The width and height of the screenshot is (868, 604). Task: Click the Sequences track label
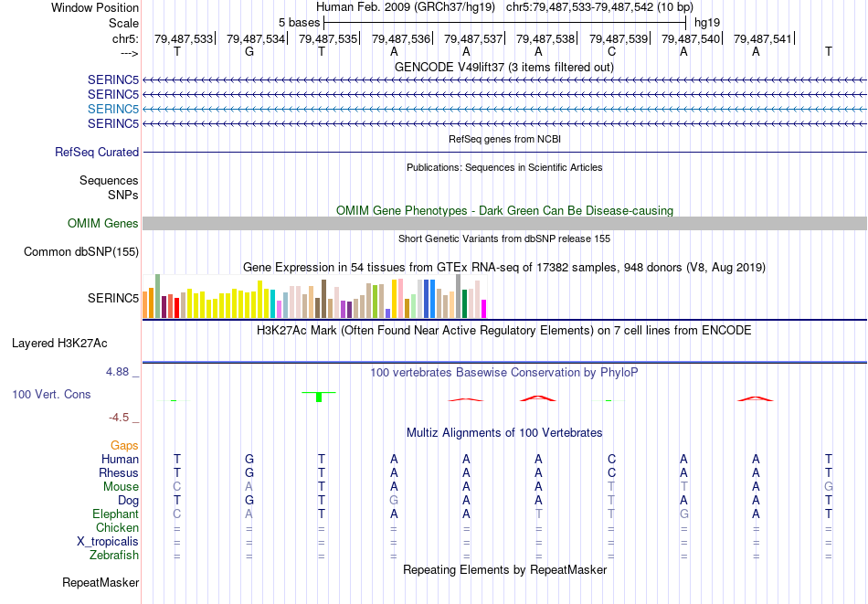click(109, 181)
